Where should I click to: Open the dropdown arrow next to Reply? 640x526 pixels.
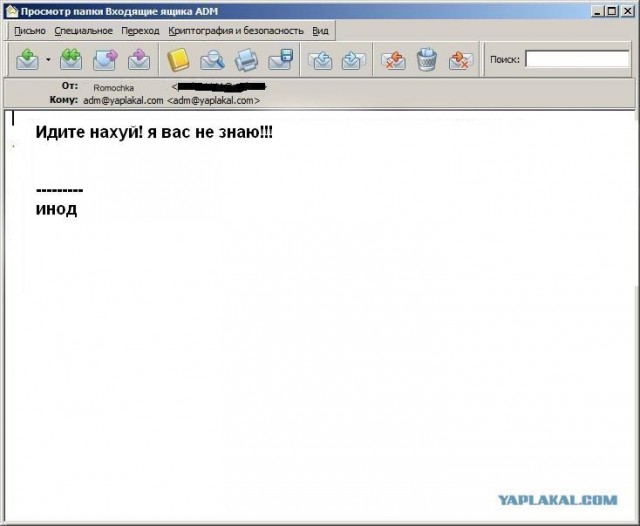pyautogui.click(x=48, y=60)
